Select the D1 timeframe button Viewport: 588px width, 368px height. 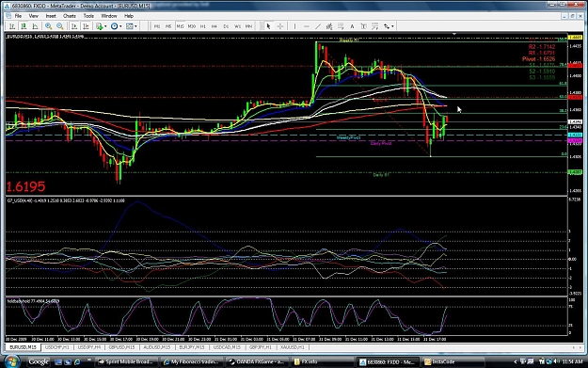[226, 26]
